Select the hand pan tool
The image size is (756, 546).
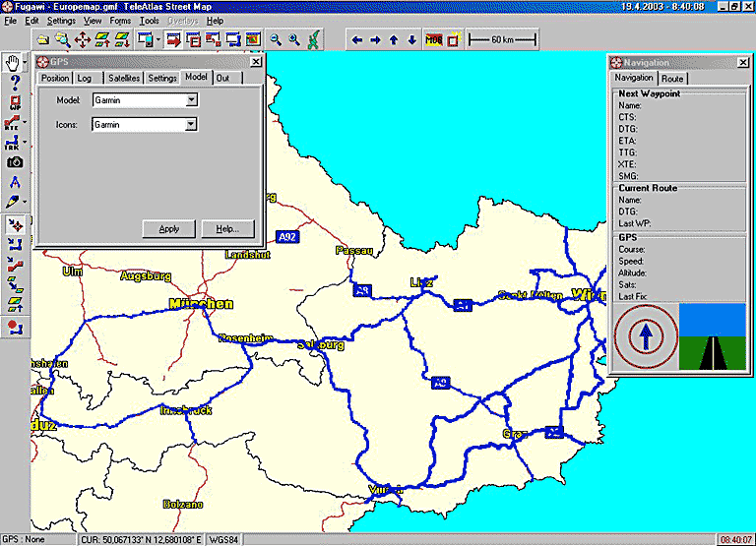pos(14,63)
